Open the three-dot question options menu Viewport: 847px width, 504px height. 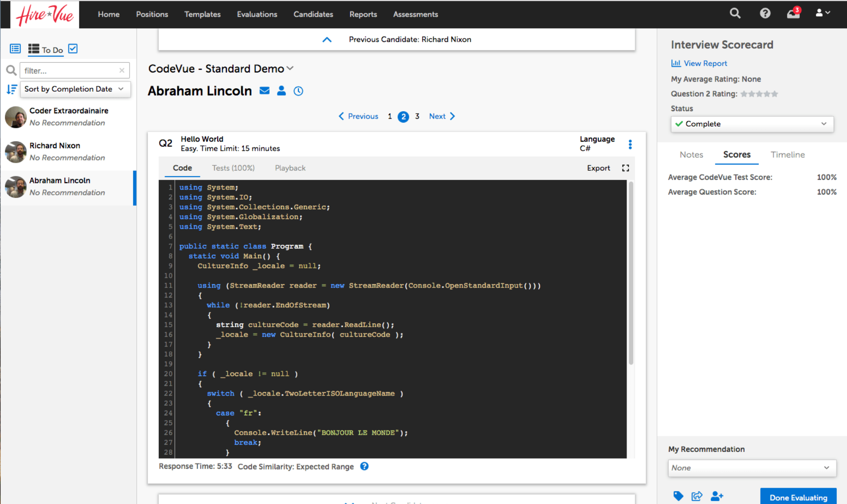pyautogui.click(x=630, y=144)
